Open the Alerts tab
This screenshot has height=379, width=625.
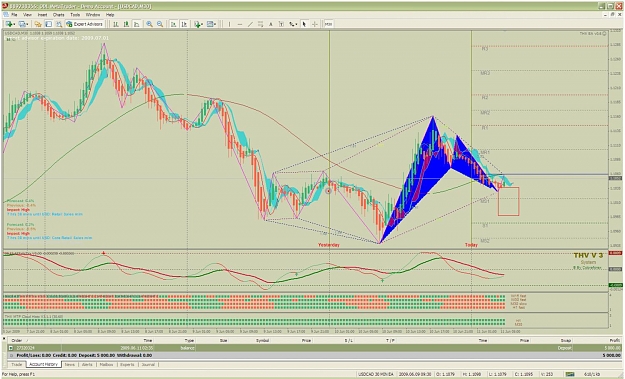(87, 365)
